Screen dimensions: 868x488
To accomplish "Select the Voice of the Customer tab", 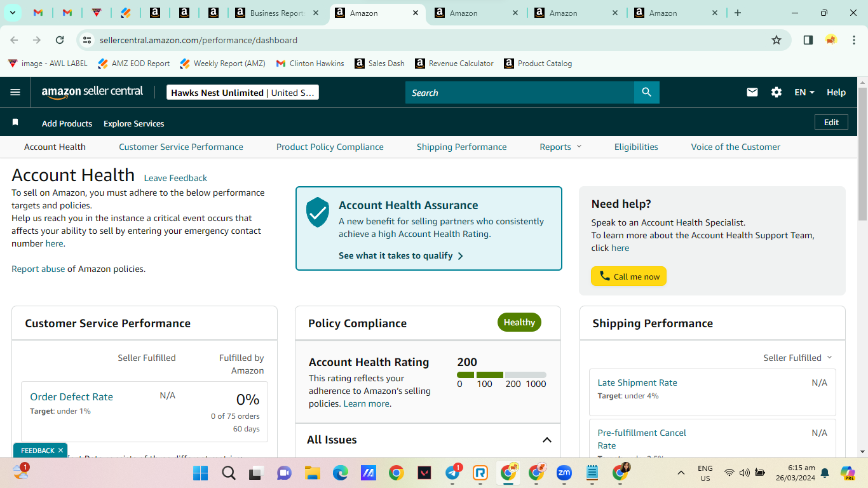I will tap(736, 147).
